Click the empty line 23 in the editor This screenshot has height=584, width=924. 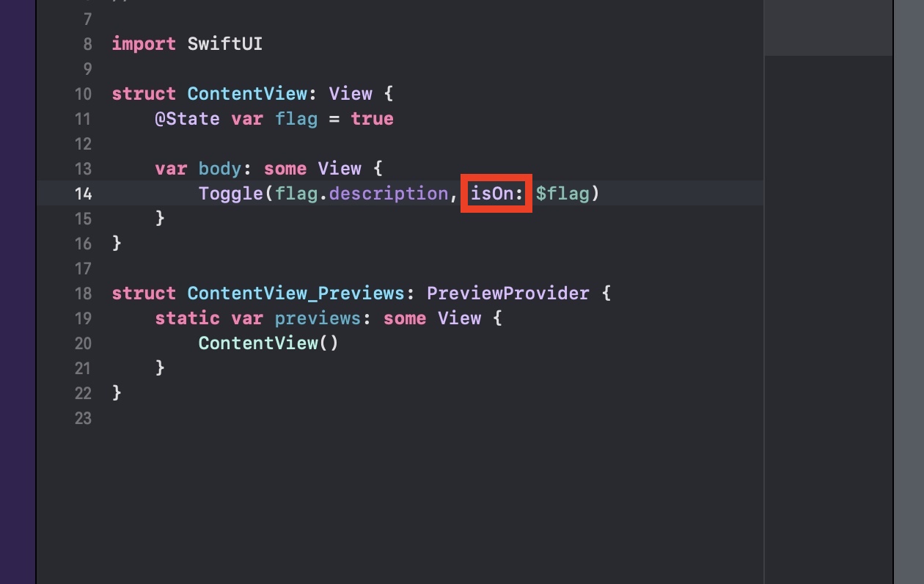click(437, 418)
